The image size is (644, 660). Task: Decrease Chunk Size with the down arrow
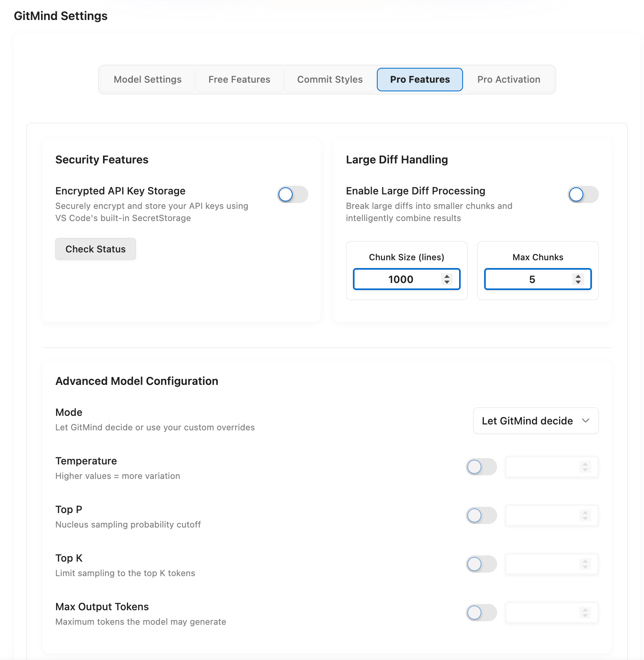[447, 282]
